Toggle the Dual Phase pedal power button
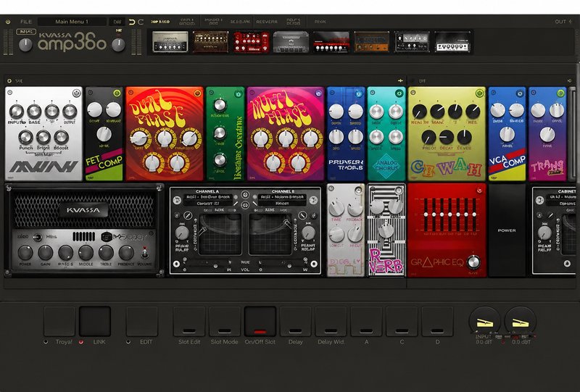The width and height of the screenshot is (580, 392). tap(197, 93)
